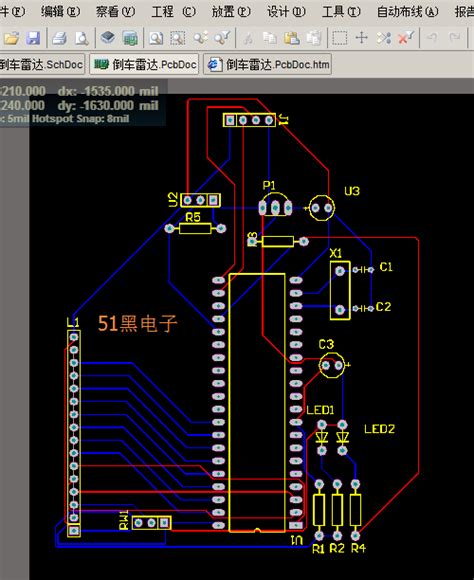This screenshot has width=474, height=580.
Task: Zoom on filtered objects funnel icon
Action: (223, 38)
